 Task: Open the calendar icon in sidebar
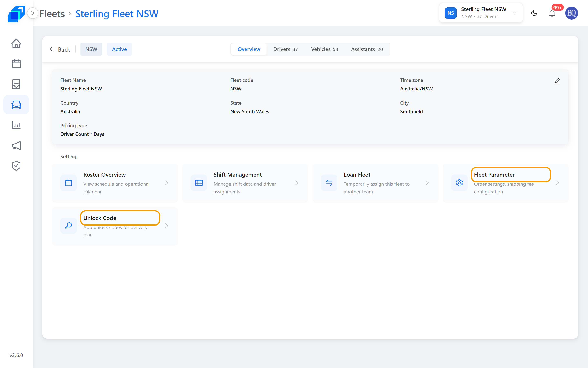click(16, 64)
